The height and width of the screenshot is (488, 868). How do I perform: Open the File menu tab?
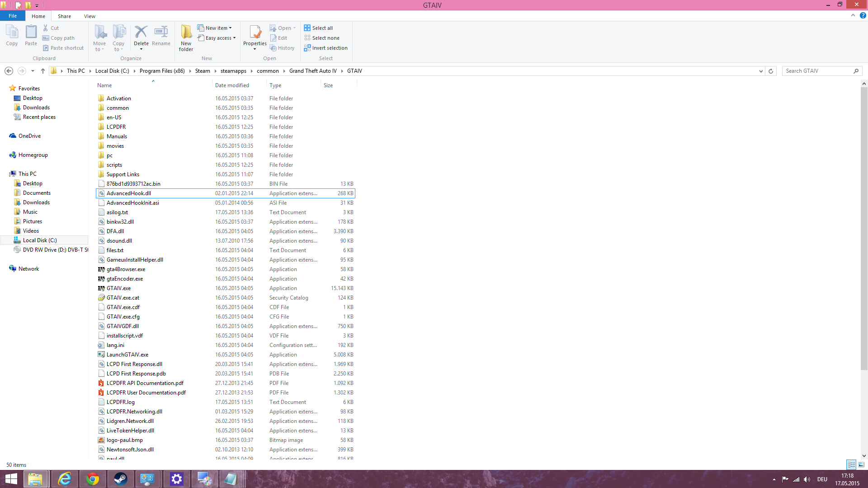(13, 16)
